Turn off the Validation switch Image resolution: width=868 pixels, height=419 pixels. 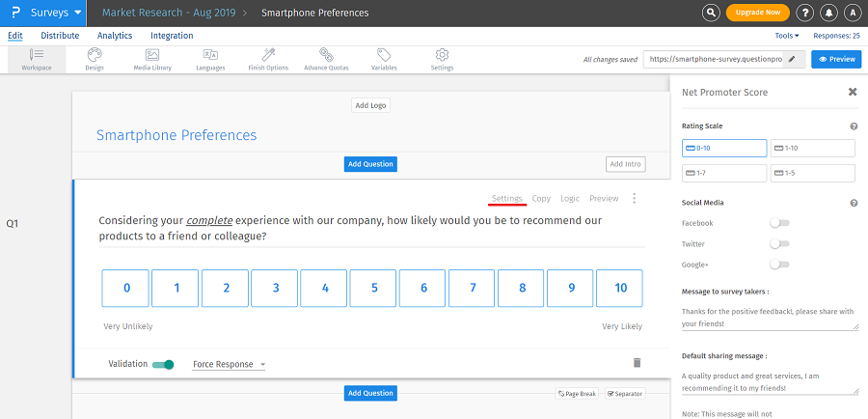(164, 364)
